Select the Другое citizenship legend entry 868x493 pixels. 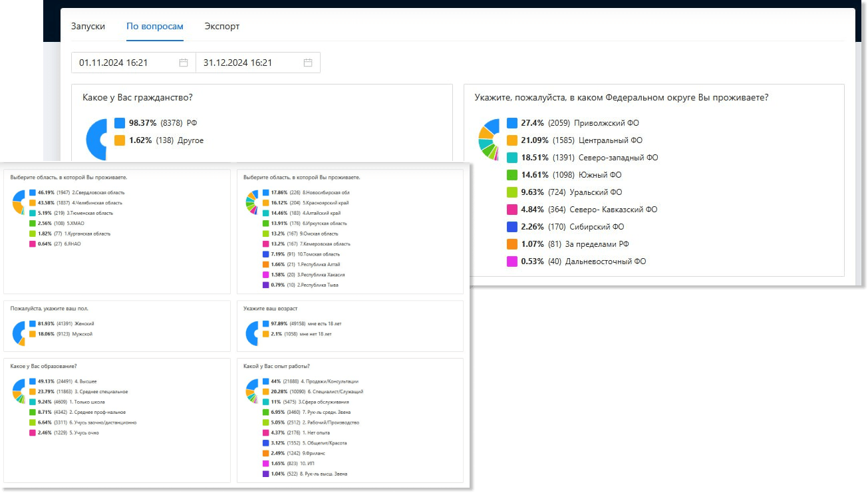tap(159, 140)
